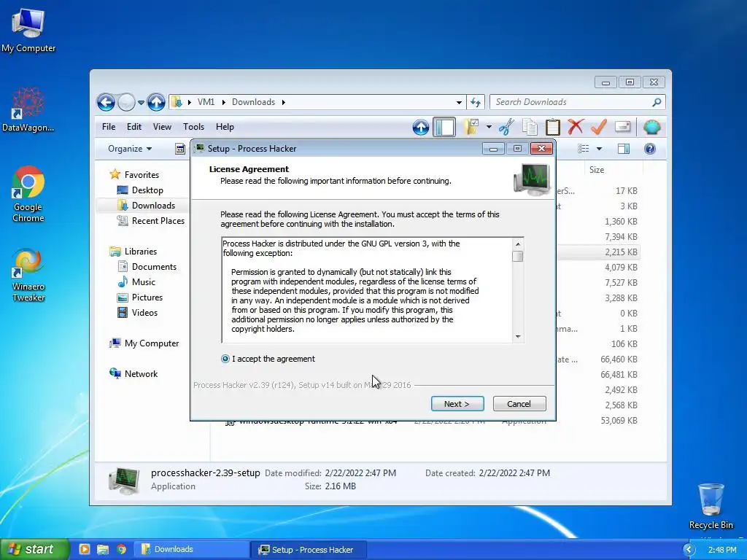
Task: Click the search magnifier icon
Action: click(657, 102)
